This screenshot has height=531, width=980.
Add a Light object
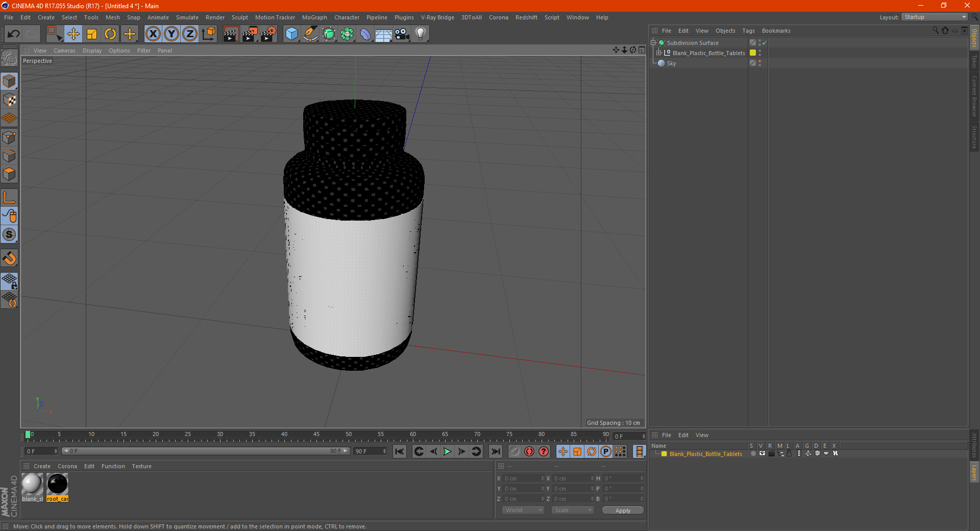(x=421, y=34)
